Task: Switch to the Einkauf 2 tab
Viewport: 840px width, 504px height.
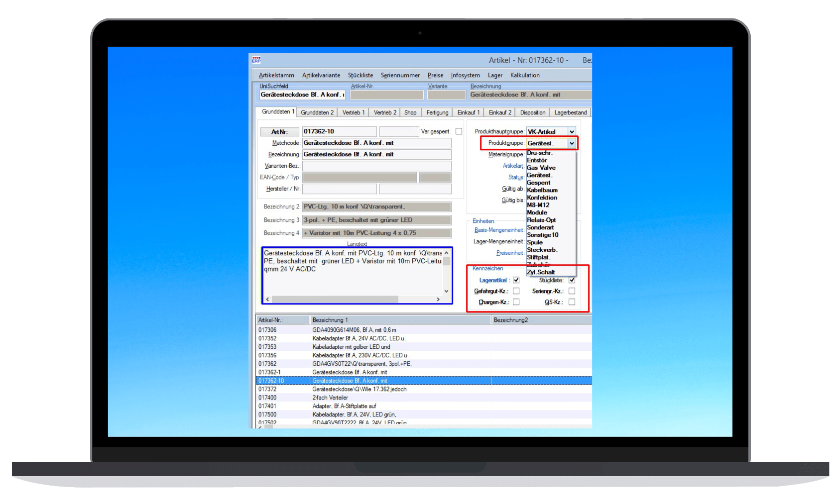Action: (500, 112)
